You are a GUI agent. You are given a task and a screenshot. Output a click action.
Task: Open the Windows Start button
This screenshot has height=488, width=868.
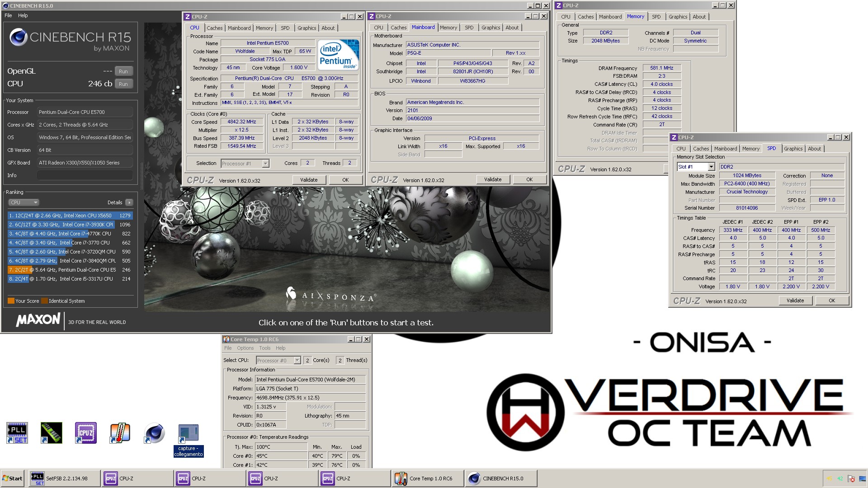click(12, 479)
